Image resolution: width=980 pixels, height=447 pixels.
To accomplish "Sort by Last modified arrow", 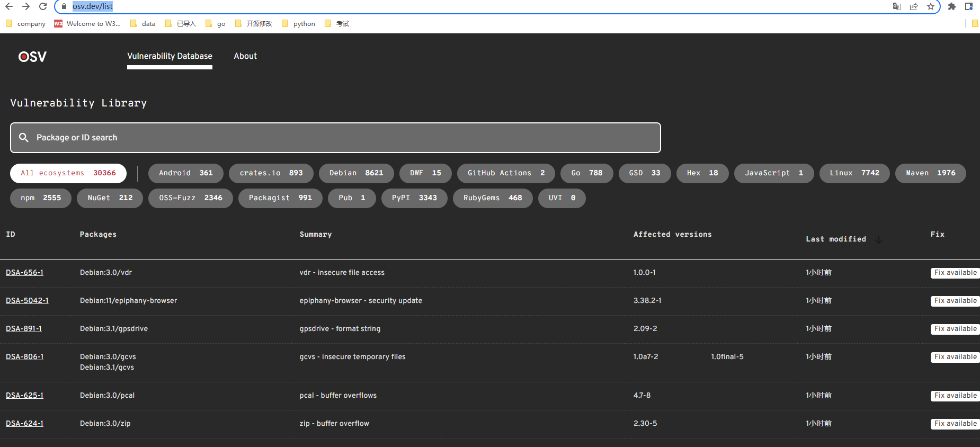I will (878, 240).
